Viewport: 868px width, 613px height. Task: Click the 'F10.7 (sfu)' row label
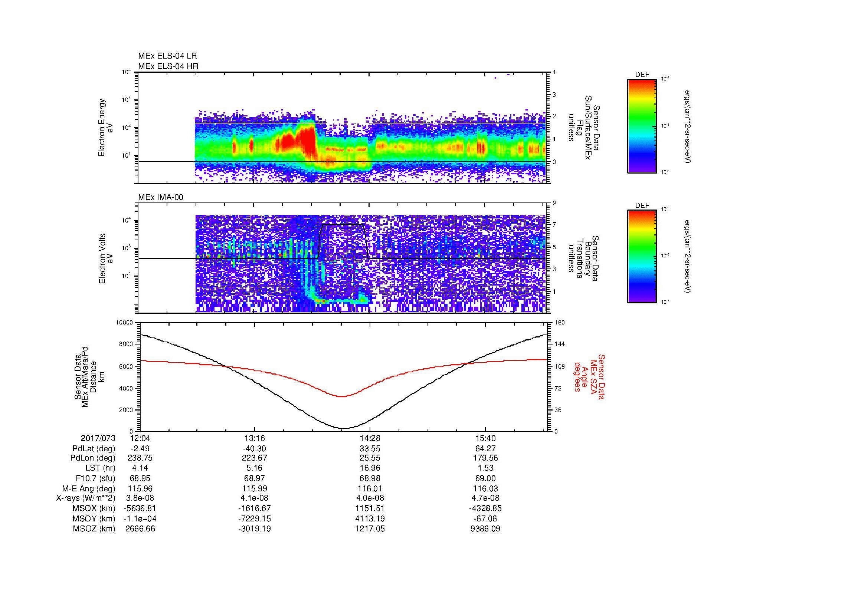[x=95, y=478]
